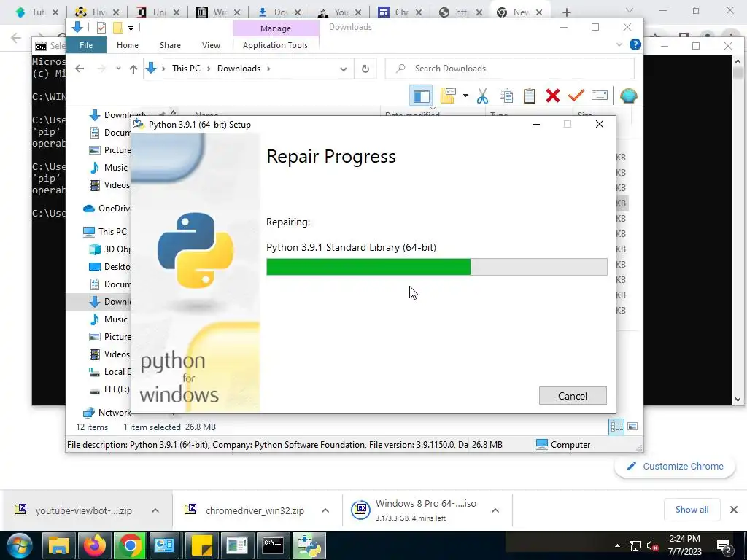Open chromedriver_win32.zip download options chevron
The width and height of the screenshot is (747, 560).
[325, 510]
